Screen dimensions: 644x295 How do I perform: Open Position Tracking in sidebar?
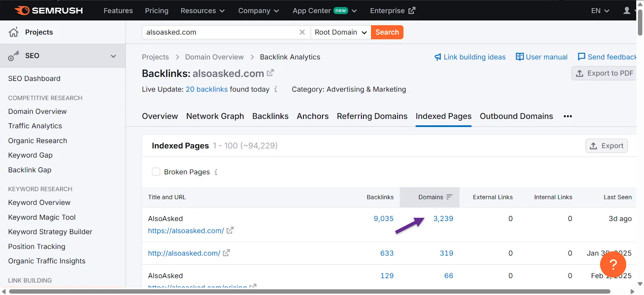coord(37,246)
